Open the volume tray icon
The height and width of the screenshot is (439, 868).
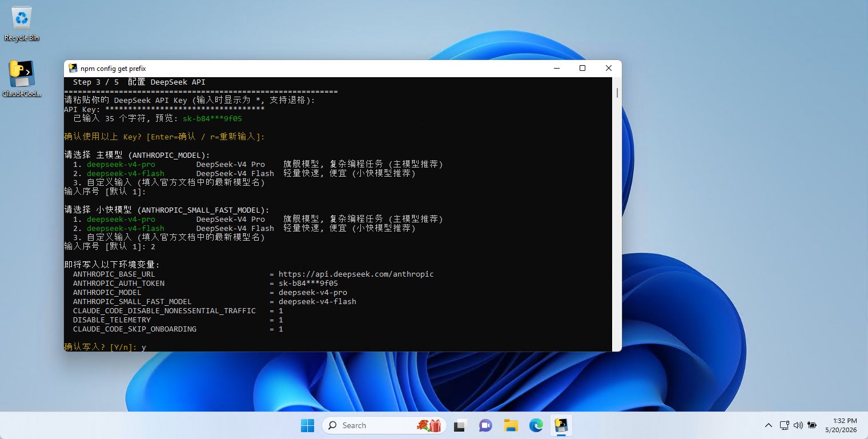point(798,425)
